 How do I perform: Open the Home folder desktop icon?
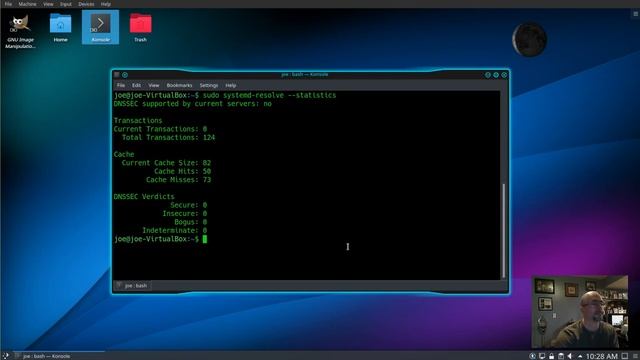pos(60,28)
